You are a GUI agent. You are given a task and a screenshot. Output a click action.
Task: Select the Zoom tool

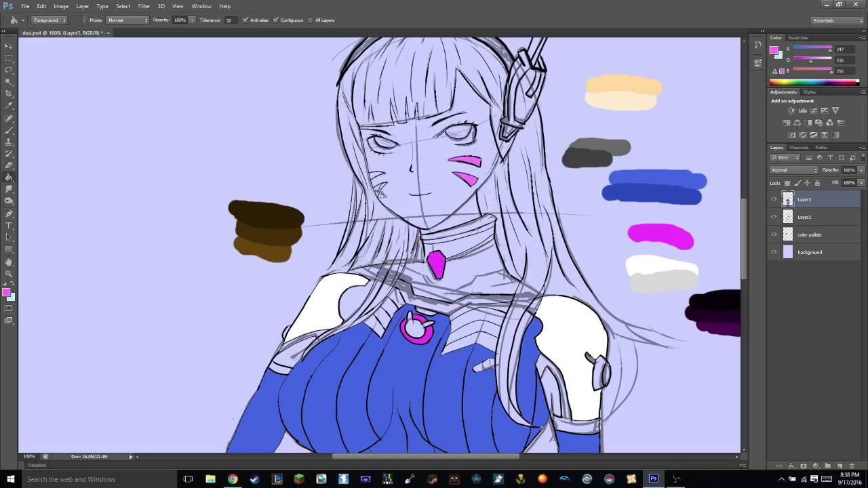9,273
